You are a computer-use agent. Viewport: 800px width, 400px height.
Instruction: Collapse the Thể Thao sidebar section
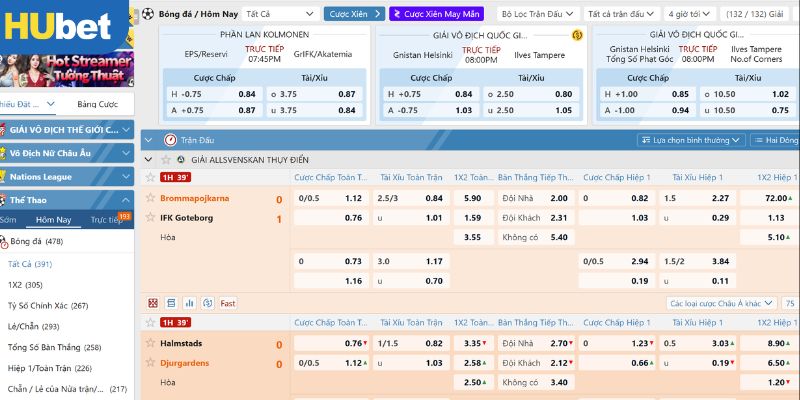pyautogui.click(x=67, y=200)
